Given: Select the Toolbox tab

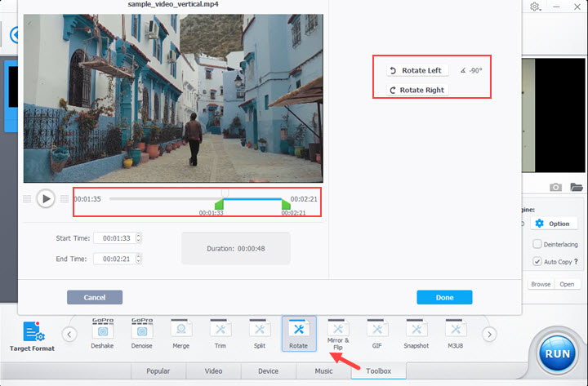Looking at the screenshot, I should click(378, 371).
